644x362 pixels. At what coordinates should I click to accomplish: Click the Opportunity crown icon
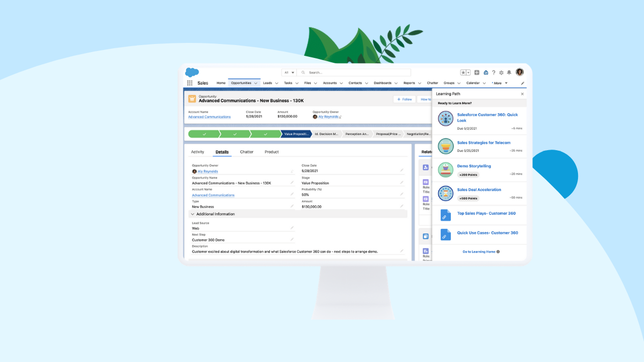pyautogui.click(x=192, y=99)
